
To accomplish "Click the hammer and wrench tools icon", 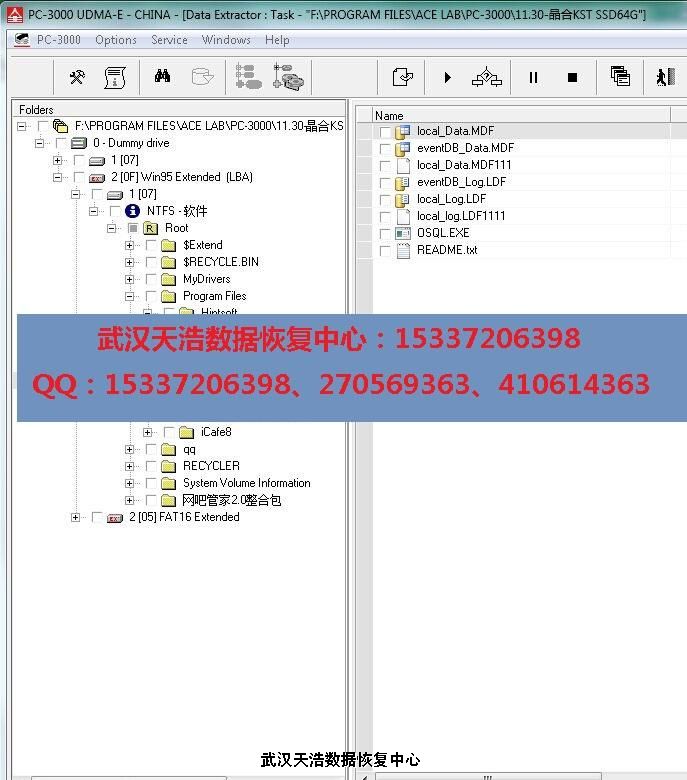I will (x=77, y=77).
